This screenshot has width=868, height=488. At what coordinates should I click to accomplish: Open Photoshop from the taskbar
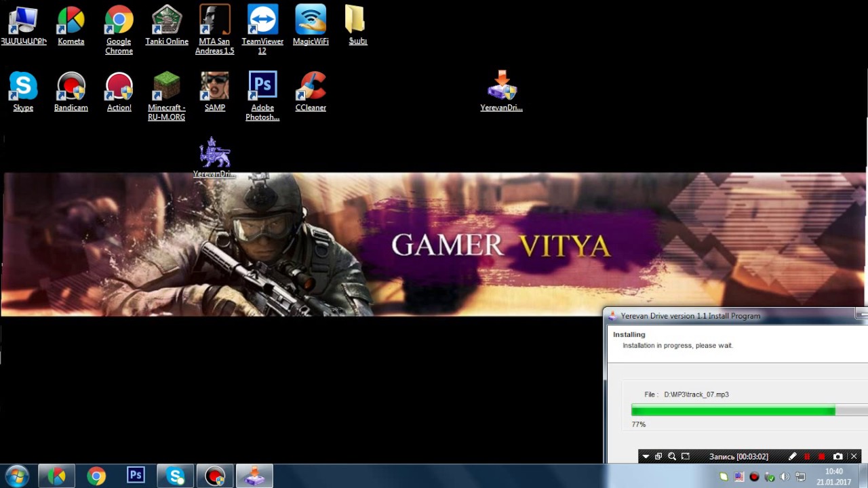tap(136, 476)
